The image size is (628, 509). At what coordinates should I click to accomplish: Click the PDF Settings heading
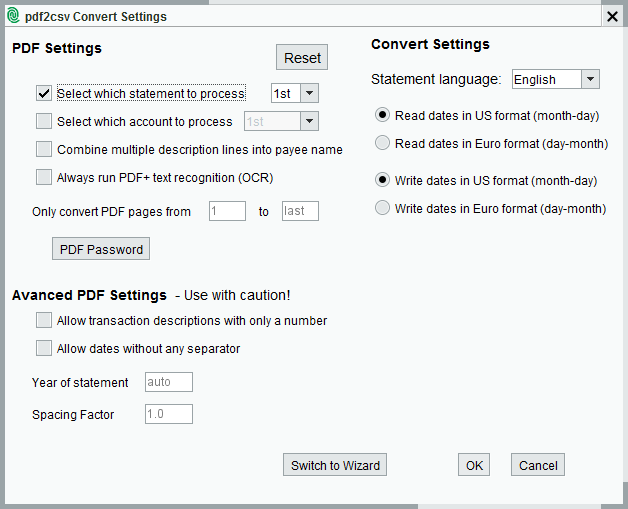point(57,48)
